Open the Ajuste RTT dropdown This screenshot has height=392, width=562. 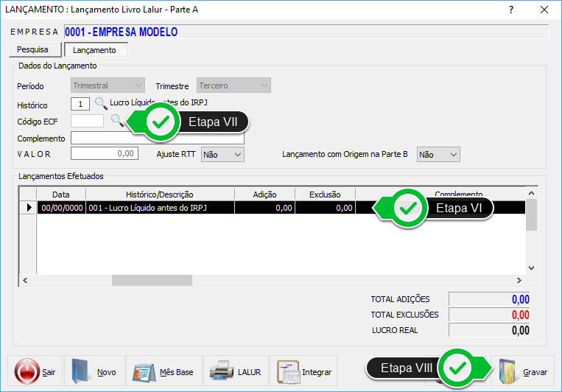(x=222, y=154)
